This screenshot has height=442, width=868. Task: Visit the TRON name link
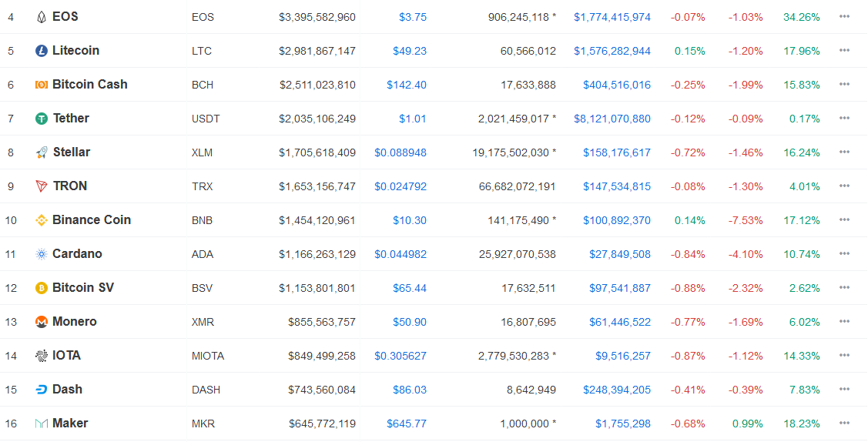[x=70, y=186]
